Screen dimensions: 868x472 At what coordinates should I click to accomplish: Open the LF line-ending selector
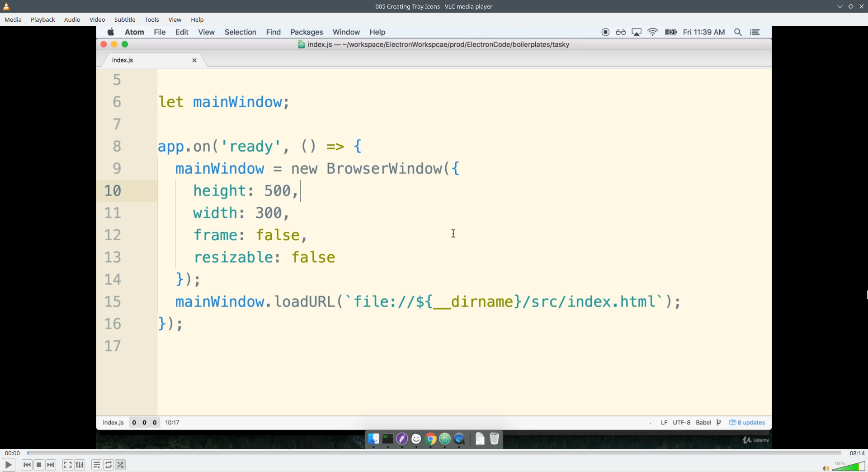pyautogui.click(x=664, y=422)
